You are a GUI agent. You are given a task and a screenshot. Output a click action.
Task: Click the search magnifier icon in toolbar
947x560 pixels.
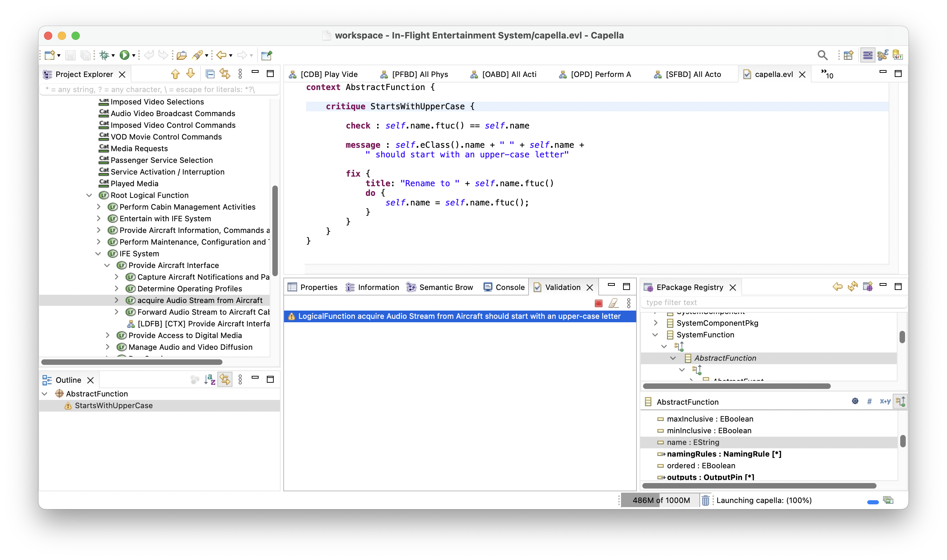tap(822, 55)
